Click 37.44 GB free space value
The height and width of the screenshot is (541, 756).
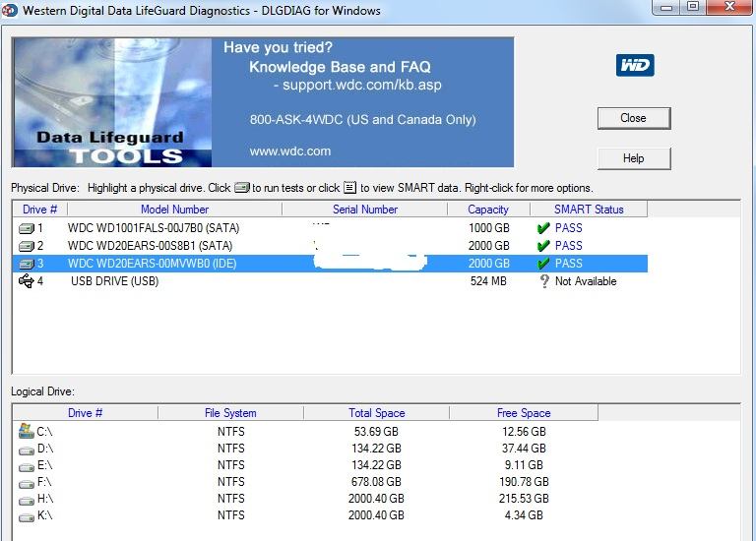[x=524, y=449]
